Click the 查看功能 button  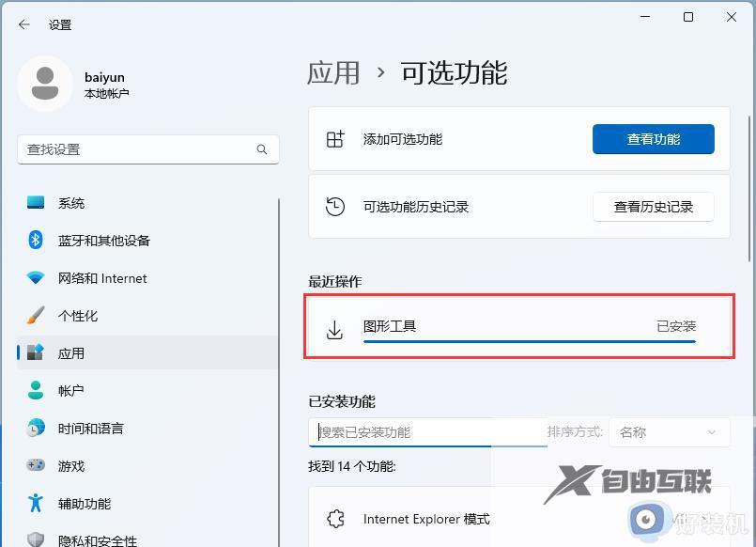pyautogui.click(x=653, y=138)
